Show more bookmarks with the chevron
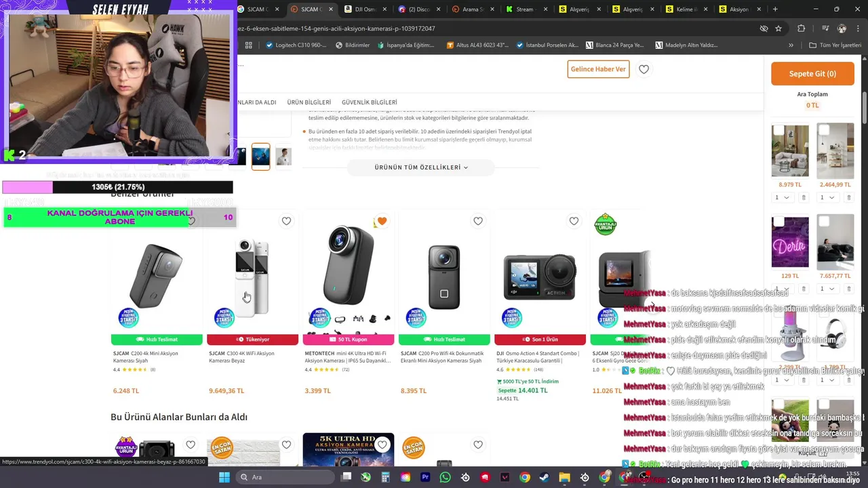Viewport: 868px width, 488px height. [791, 45]
